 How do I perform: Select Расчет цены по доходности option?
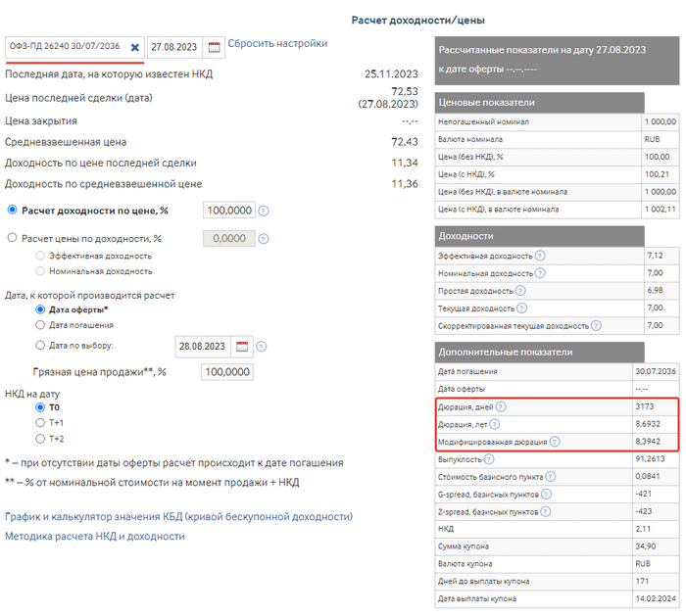point(13,238)
